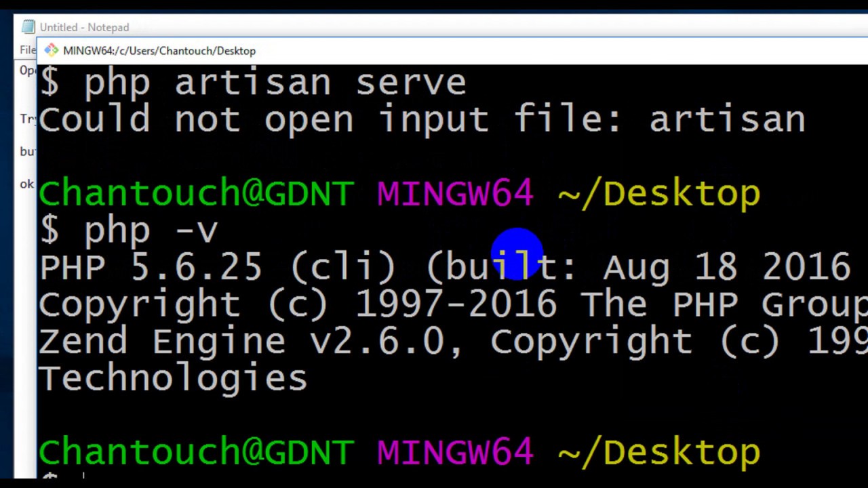Click the last magenta 'MINGW64' prompt text

coord(455,452)
